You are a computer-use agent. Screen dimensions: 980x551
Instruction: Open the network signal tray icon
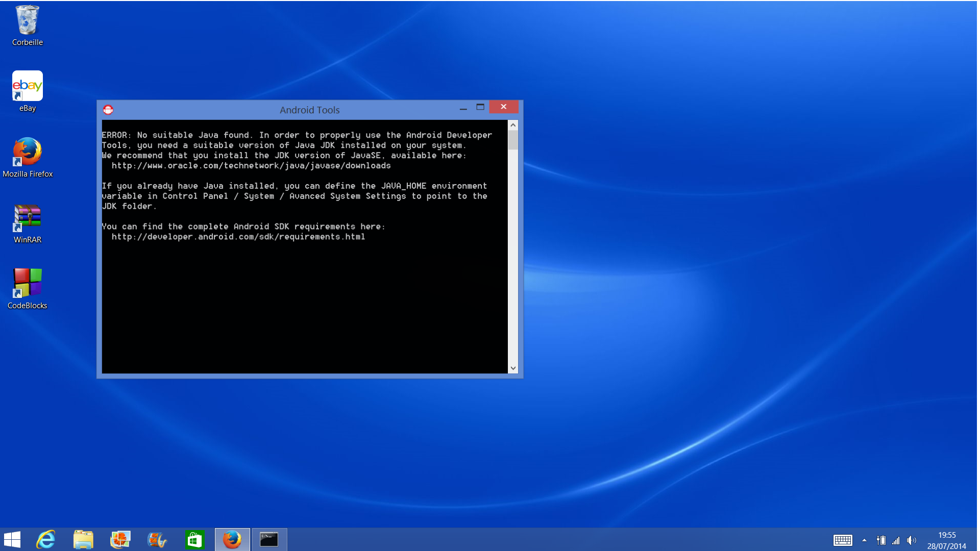coord(896,540)
